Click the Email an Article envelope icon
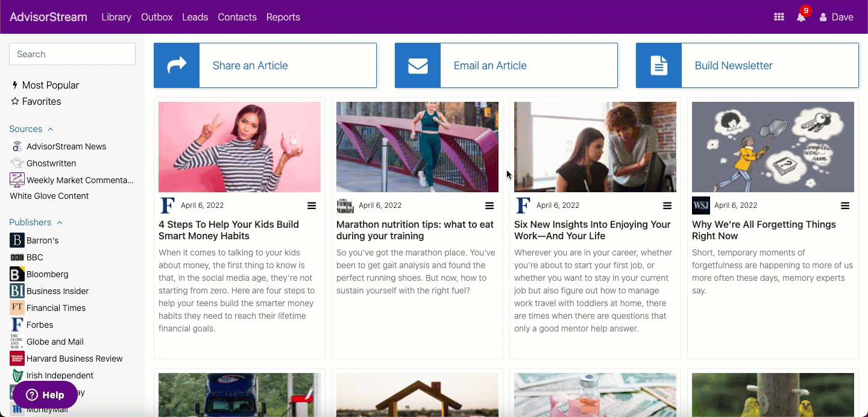This screenshot has height=417, width=868. 418,65
